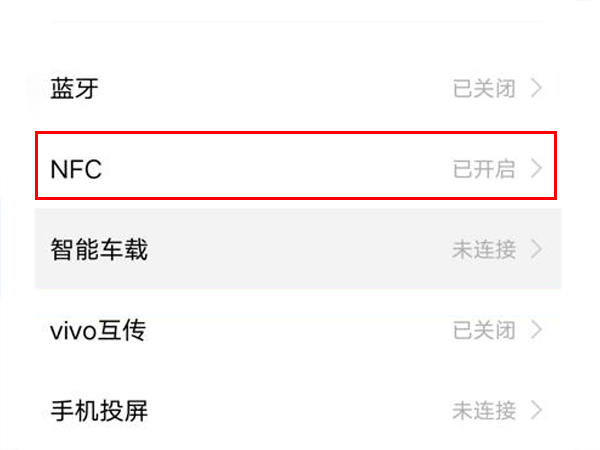The width and height of the screenshot is (600, 450).
Task: Click blank space in the 蓝牙 row
Action: point(280,88)
